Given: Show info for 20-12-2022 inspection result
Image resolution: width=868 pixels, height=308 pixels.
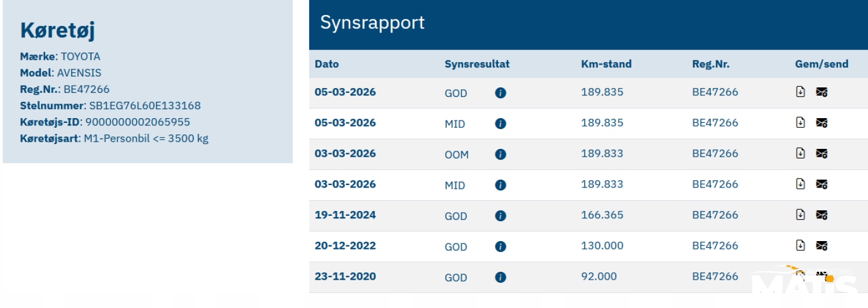Looking at the screenshot, I should pos(500,247).
